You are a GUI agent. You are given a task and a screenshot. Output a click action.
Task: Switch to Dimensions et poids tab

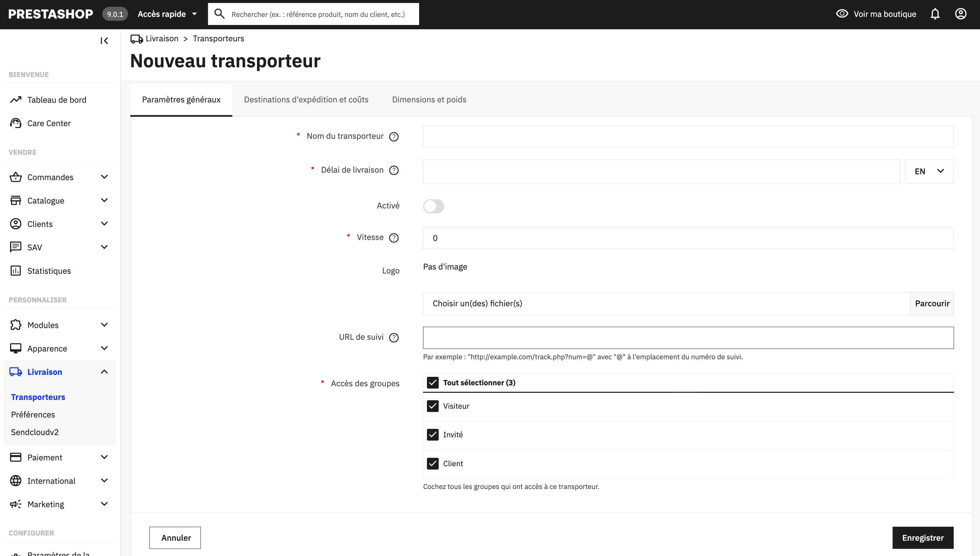click(429, 100)
